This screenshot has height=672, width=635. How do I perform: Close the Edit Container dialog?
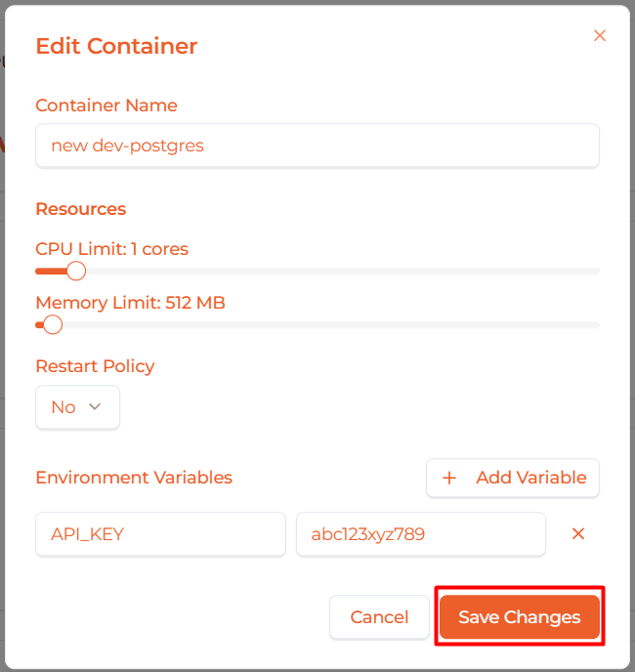[x=600, y=36]
